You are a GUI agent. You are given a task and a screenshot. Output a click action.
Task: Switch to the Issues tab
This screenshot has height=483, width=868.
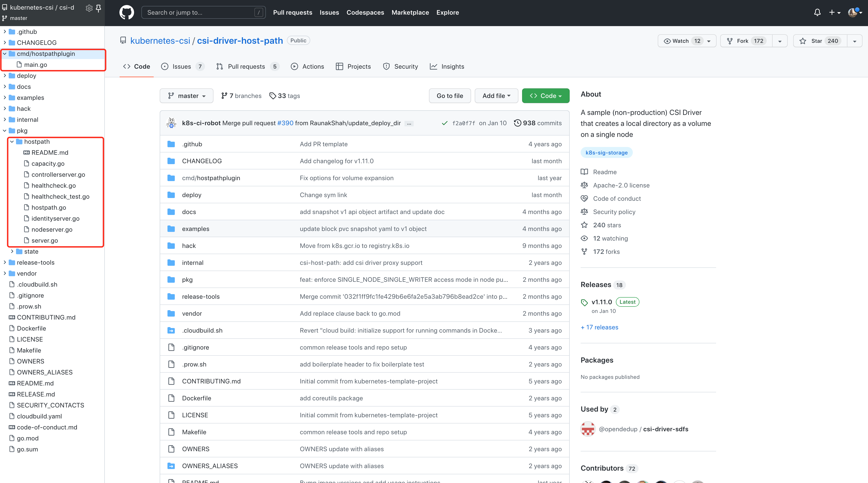click(x=182, y=66)
